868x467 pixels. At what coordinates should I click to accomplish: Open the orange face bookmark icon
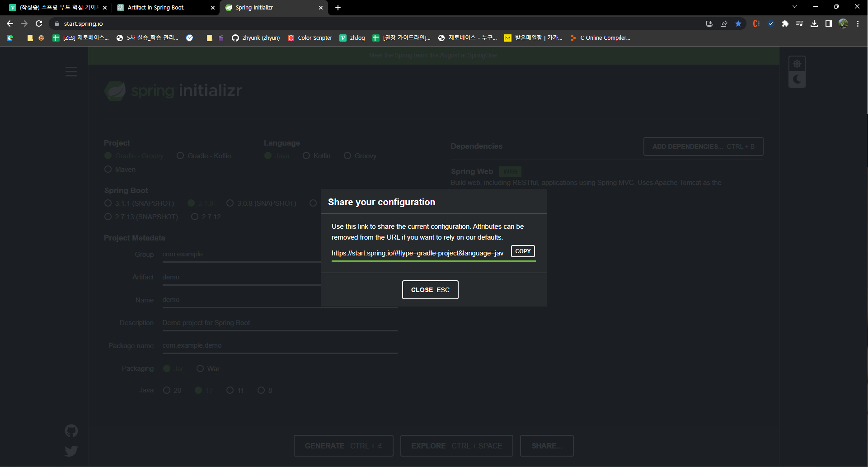(41, 38)
